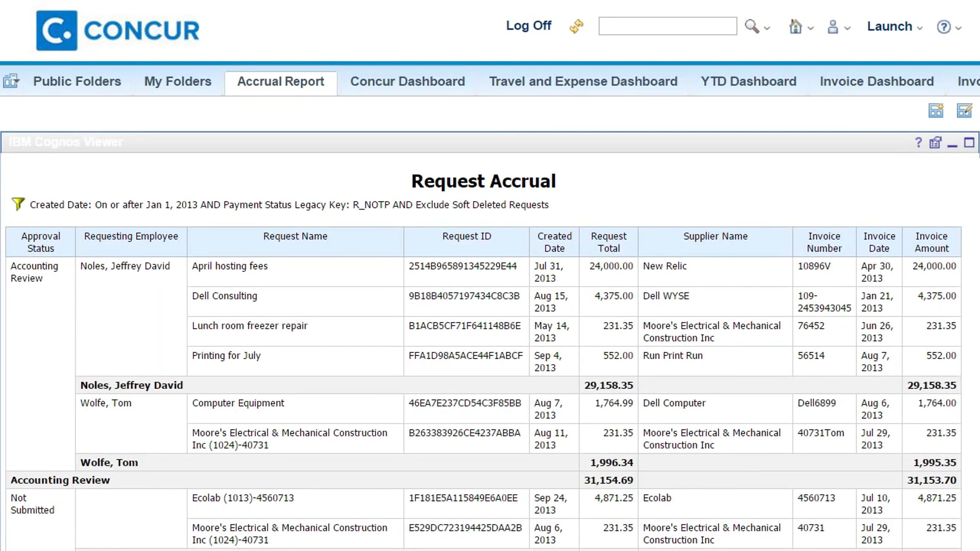Click the Noles, Jeffrey David subtotal label
The height and width of the screenshot is (551, 980).
pos(131,385)
